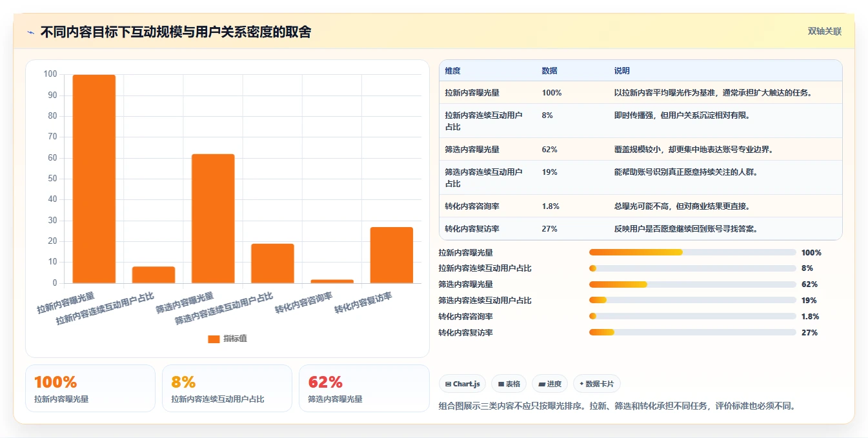Click y-axis tick label 100

click(x=50, y=74)
